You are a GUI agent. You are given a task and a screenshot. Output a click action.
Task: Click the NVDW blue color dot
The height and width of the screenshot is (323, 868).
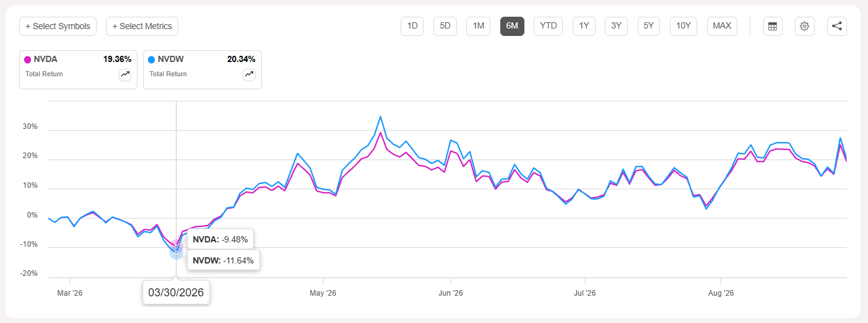tap(151, 60)
